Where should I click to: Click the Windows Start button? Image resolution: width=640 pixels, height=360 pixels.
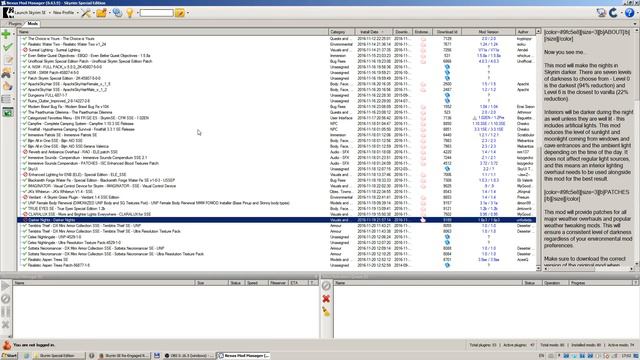coord(9,356)
